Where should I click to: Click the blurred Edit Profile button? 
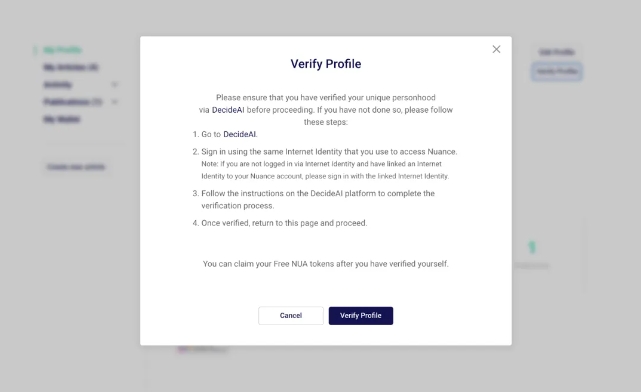(557, 52)
